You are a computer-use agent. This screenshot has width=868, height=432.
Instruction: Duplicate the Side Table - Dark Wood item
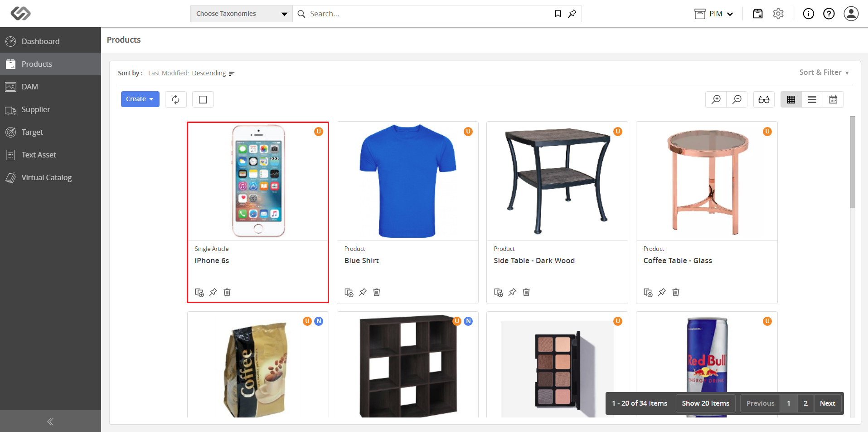(x=498, y=292)
